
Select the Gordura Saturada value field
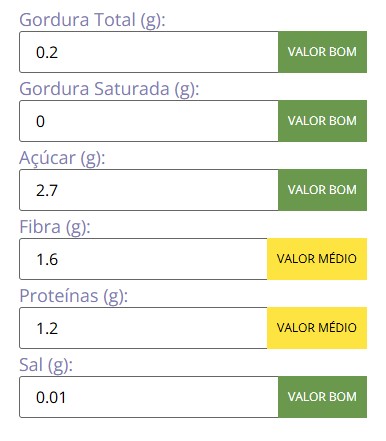149,121
